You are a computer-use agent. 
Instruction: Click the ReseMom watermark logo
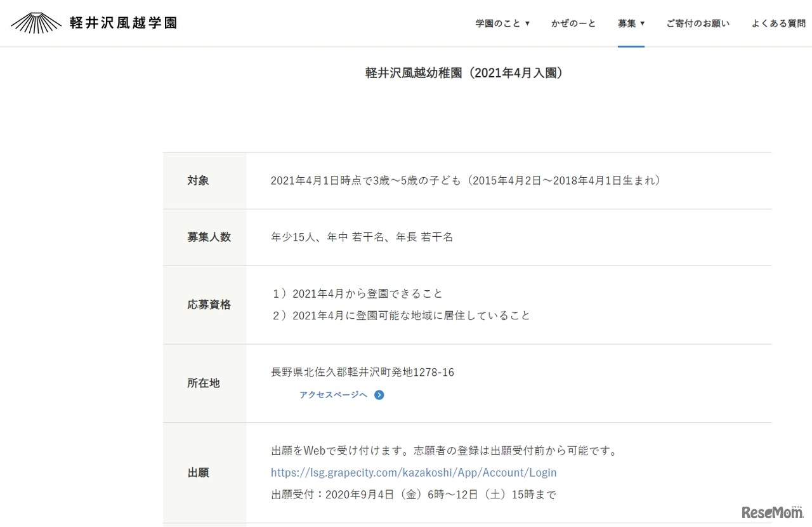[771, 512]
